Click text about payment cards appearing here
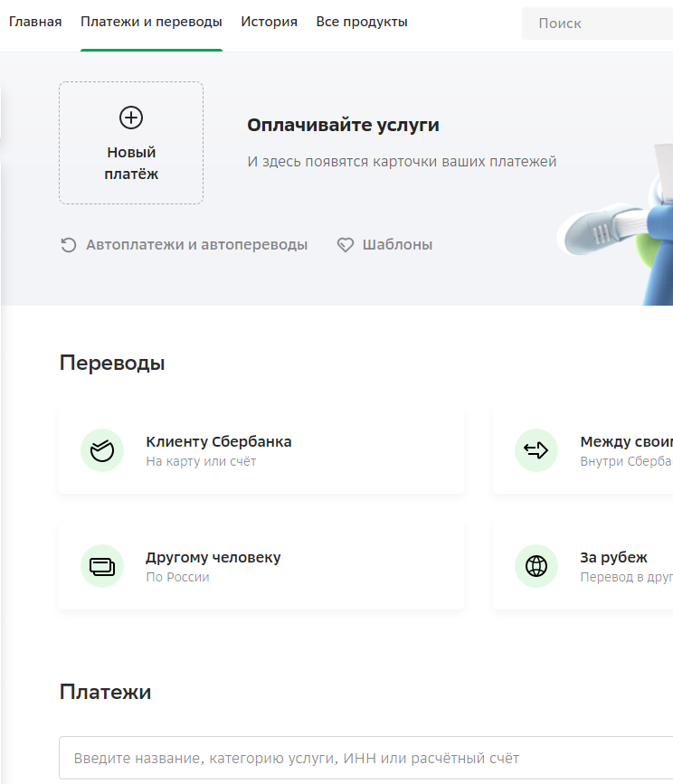This screenshot has width=673, height=784. (402, 162)
